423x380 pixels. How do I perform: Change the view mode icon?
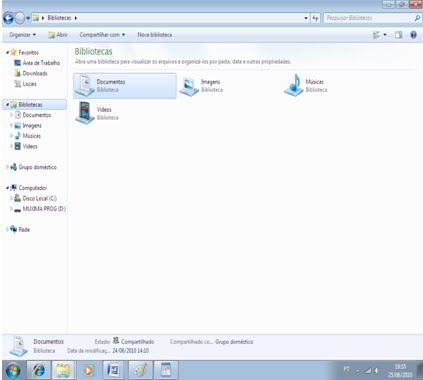pos(376,35)
